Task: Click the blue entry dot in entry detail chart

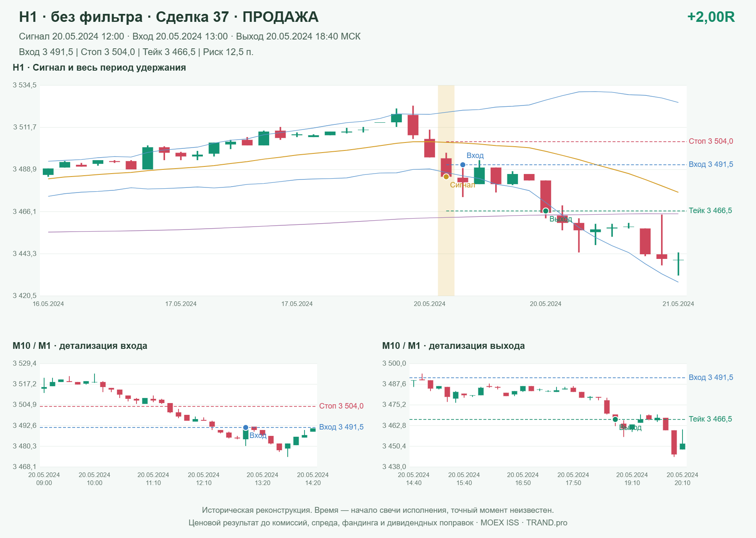Action: [x=246, y=427]
